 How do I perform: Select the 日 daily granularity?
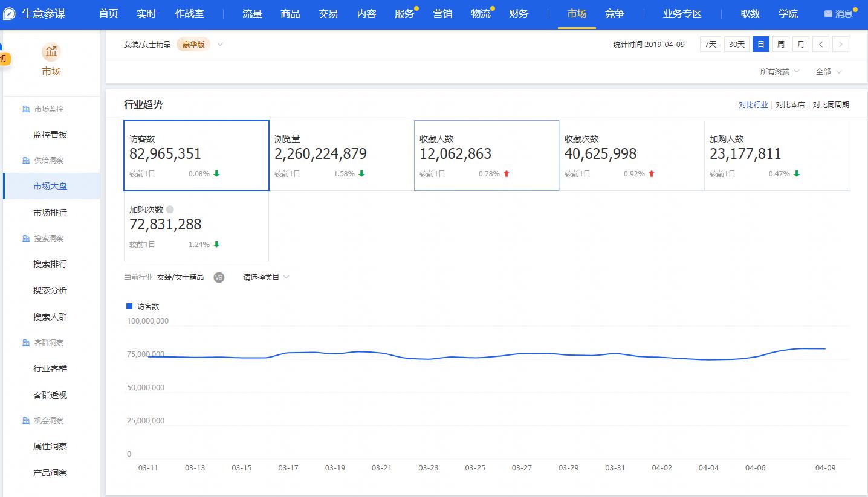[761, 44]
